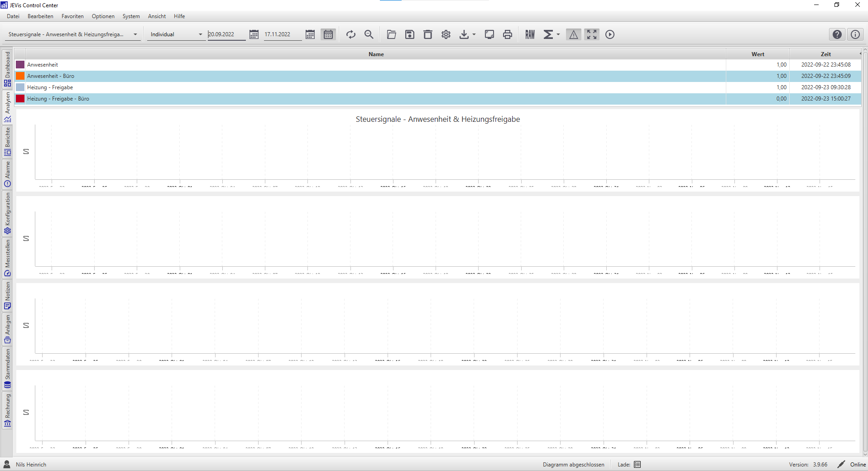Activate the zoom-out magnifier tool

(x=369, y=34)
